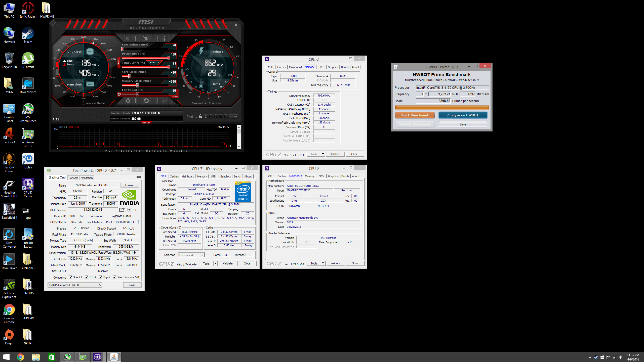Toggle Priority on the Temp. Limit row
This screenshot has width=644, height=362.
[x=154, y=62]
